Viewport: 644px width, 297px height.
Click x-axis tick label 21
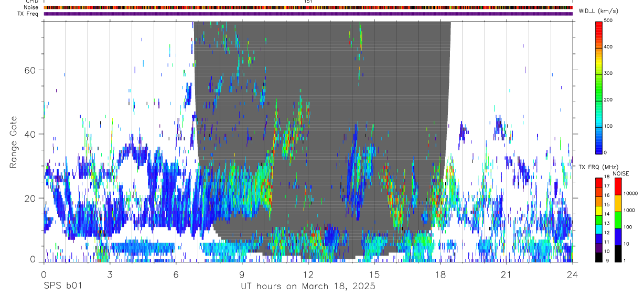click(507, 274)
